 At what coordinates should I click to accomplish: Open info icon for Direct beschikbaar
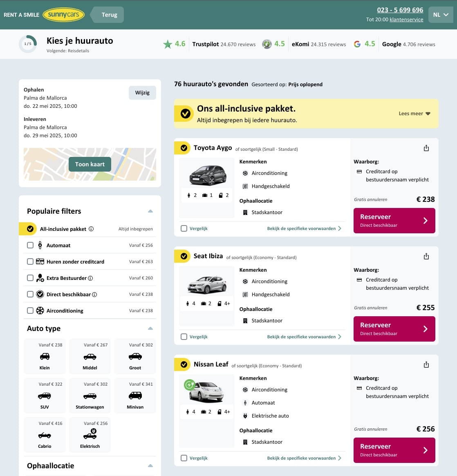tap(94, 295)
